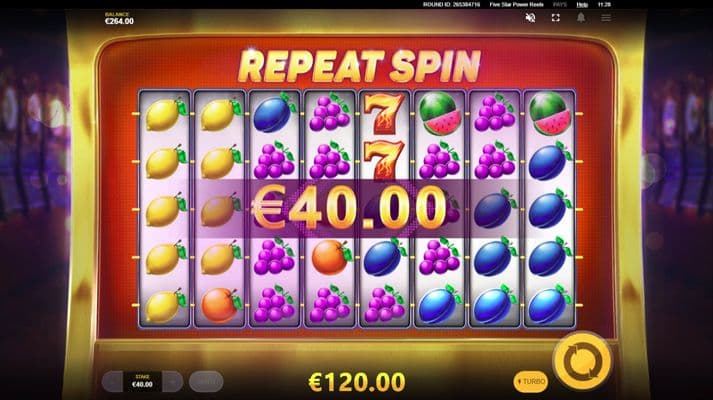
Task: Enter fullscreen mode with the expand icon
Action: pyautogui.click(x=556, y=18)
